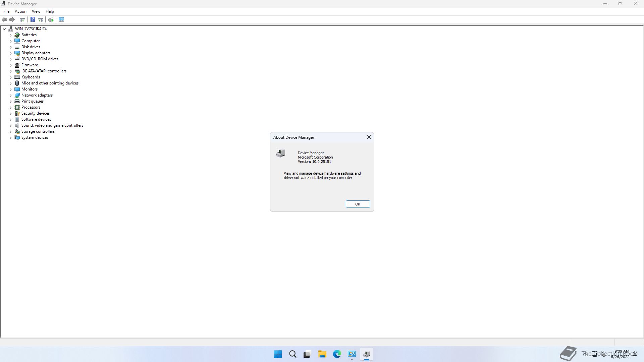Toggle the Show/Hide Console Tree toolbar icon
644x362 pixels.
22,20
